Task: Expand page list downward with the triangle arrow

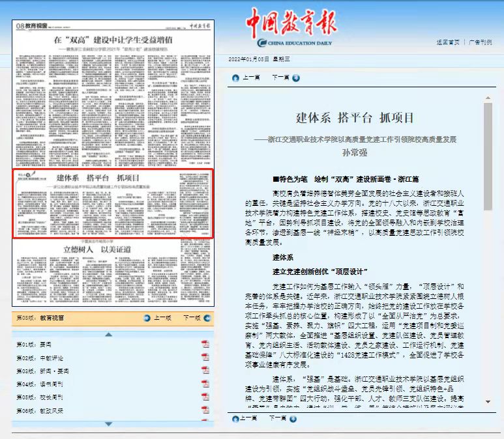Action: click(x=109, y=424)
